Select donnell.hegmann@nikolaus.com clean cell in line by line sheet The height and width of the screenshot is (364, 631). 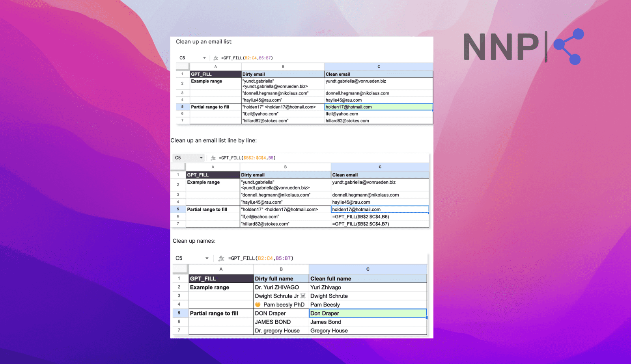point(380,195)
